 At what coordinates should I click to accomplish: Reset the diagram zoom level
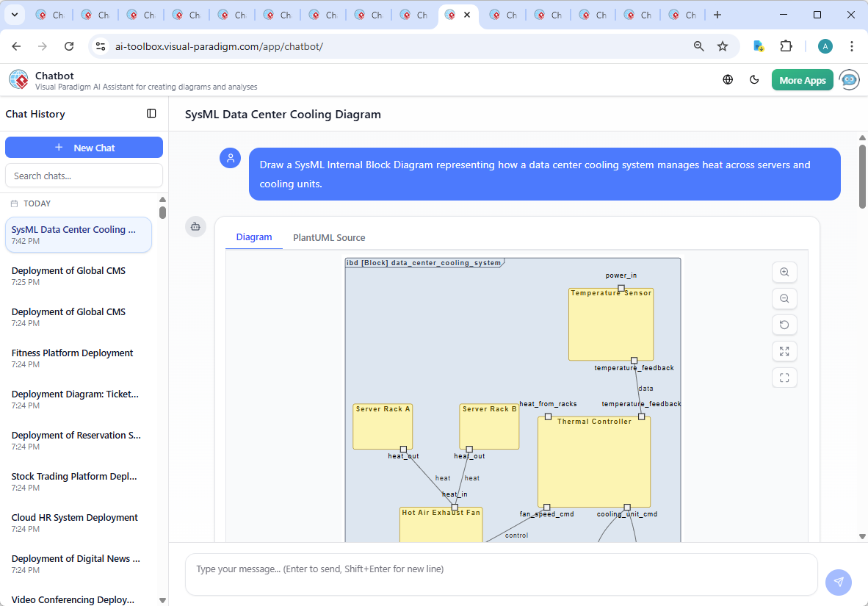784,325
